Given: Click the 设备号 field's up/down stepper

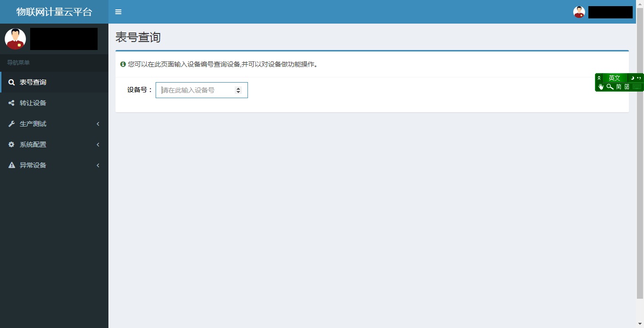Looking at the screenshot, I should [x=238, y=90].
